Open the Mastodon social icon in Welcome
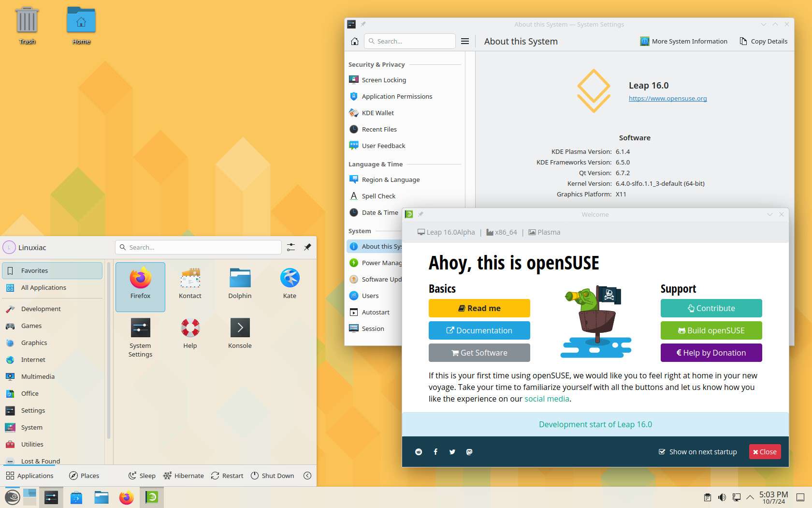Screen dimensions: 812x508 point(469,452)
